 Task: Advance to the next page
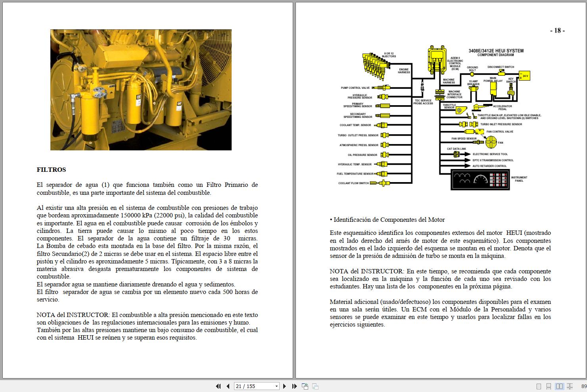point(284,386)
